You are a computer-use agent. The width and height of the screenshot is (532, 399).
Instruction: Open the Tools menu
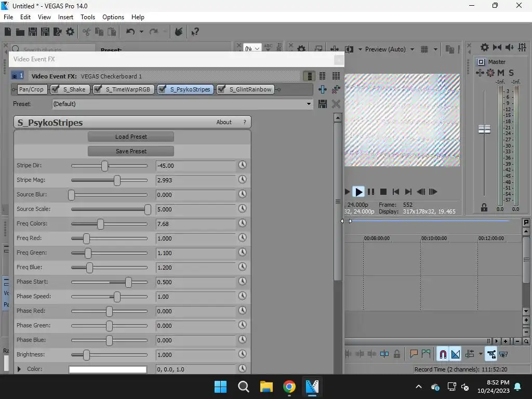88,17
